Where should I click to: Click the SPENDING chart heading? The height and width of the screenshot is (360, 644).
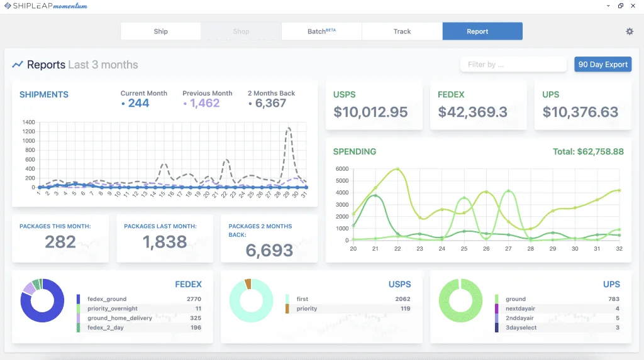pyautogui.click(x=355, y=151)
